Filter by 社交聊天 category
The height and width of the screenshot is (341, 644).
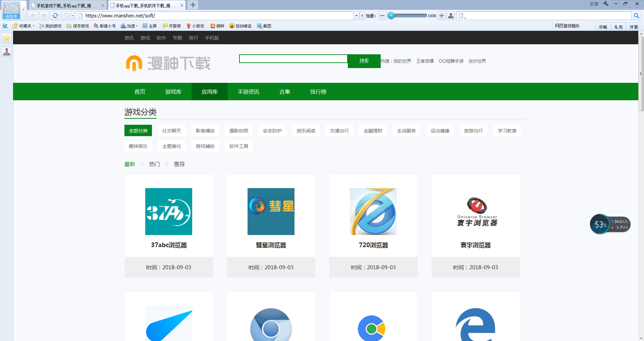coord(172,131)
